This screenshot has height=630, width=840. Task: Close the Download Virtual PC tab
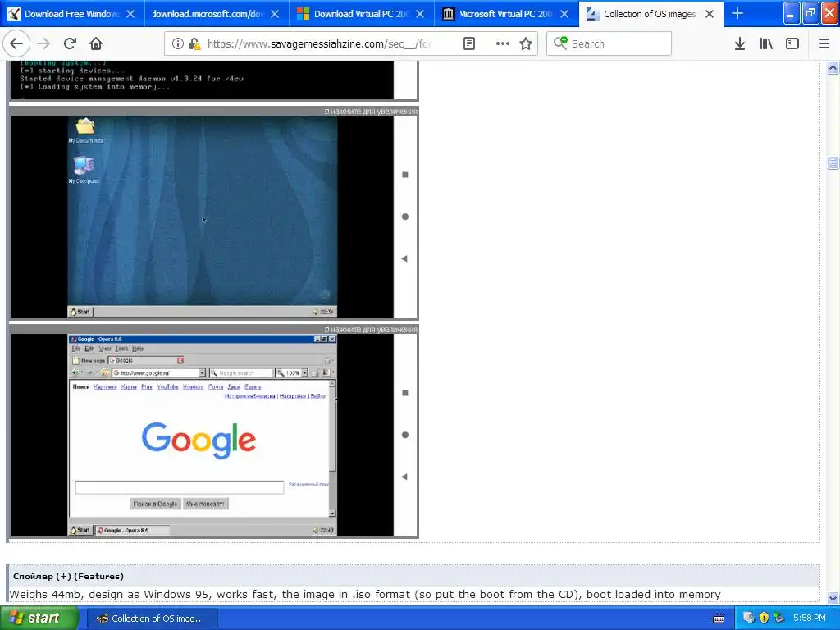pos(420,14)
